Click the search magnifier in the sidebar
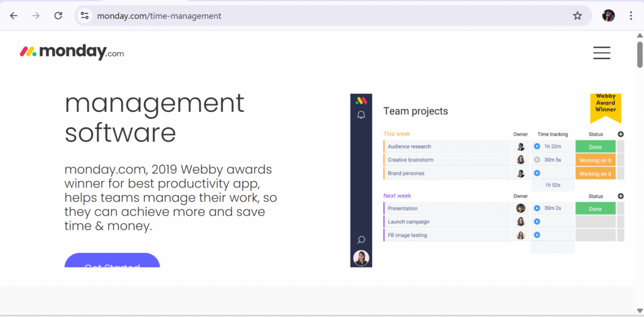 coord(361,240)
